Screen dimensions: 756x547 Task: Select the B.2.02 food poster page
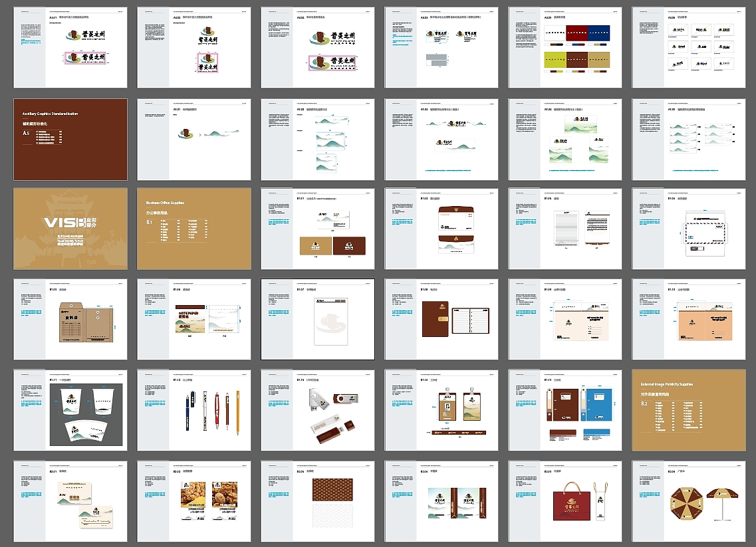tap(194, 501)
